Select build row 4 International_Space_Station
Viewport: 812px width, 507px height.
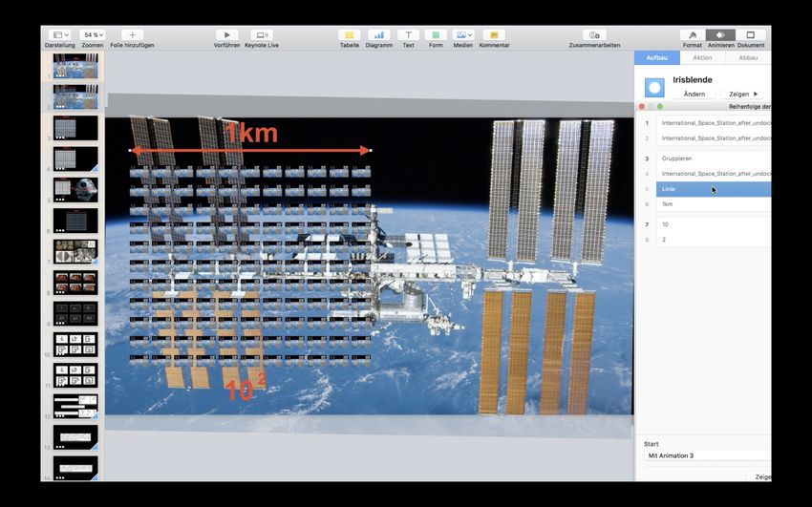(x=714, y=174)
